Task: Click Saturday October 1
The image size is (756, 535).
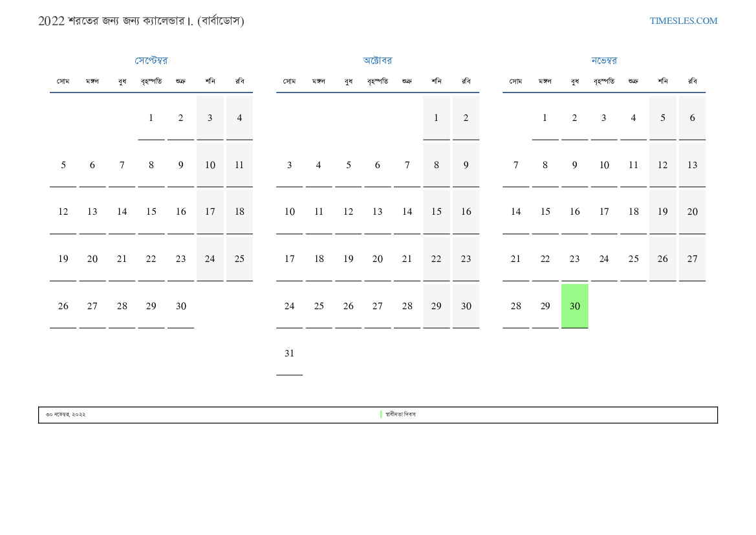Action: (436, 118)
